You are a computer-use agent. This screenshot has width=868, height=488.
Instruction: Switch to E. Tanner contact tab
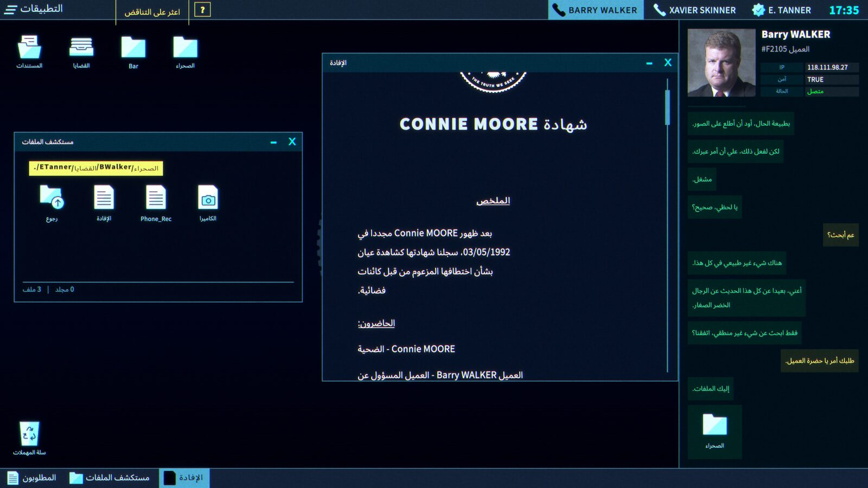click(x=782, y=10)
